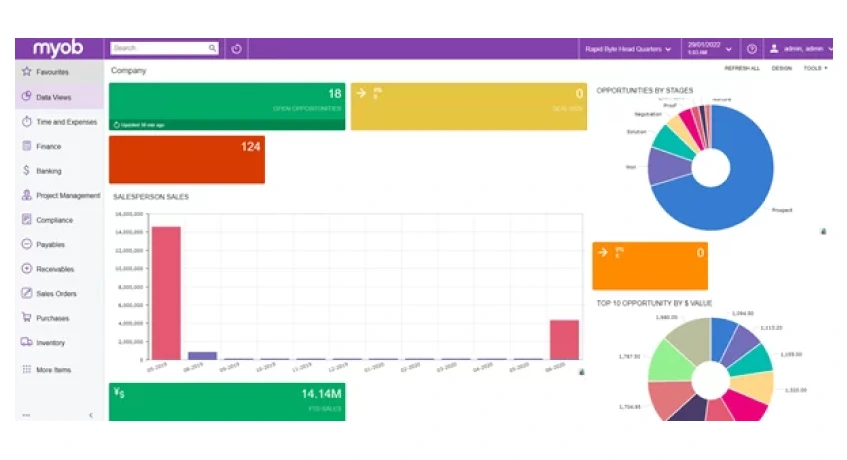Open the Inventory module
847x460 pixels.
(59, 342)
